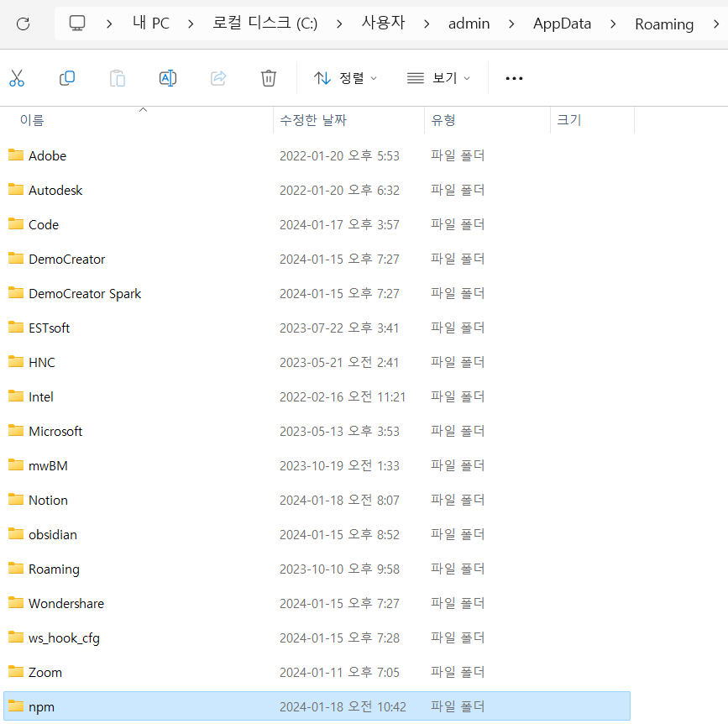Select the ESTsoft folder icon

(x=16, y=327)
